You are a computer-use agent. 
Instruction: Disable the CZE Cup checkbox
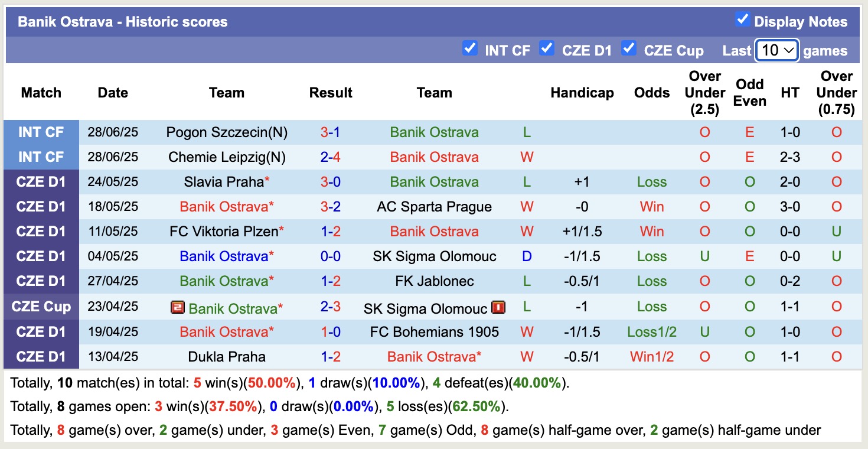(629, 50)
